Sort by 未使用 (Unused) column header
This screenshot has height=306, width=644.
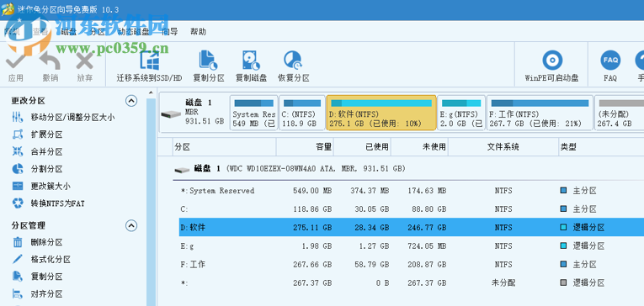[x=419, y=147]
